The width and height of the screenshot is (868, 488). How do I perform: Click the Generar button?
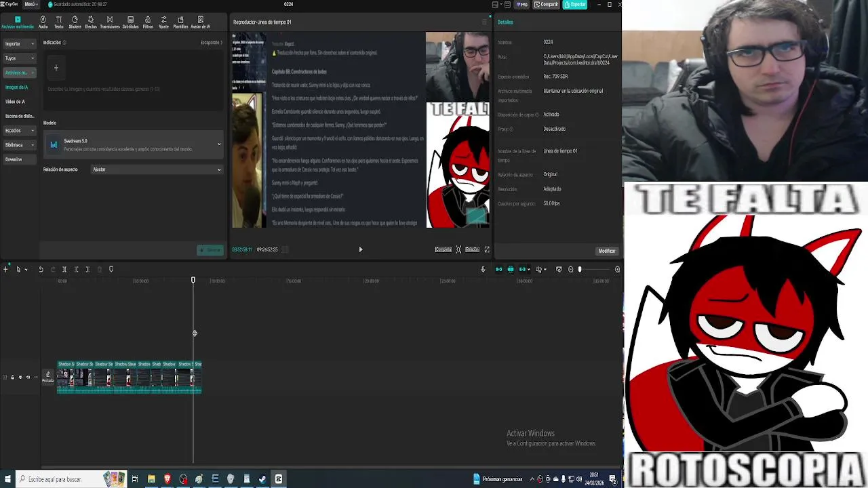click(x=210, y=250)
